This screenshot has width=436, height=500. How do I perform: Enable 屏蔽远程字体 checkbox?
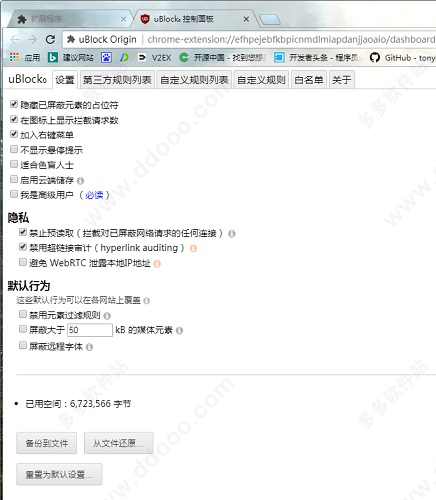[x=23, y=345]
